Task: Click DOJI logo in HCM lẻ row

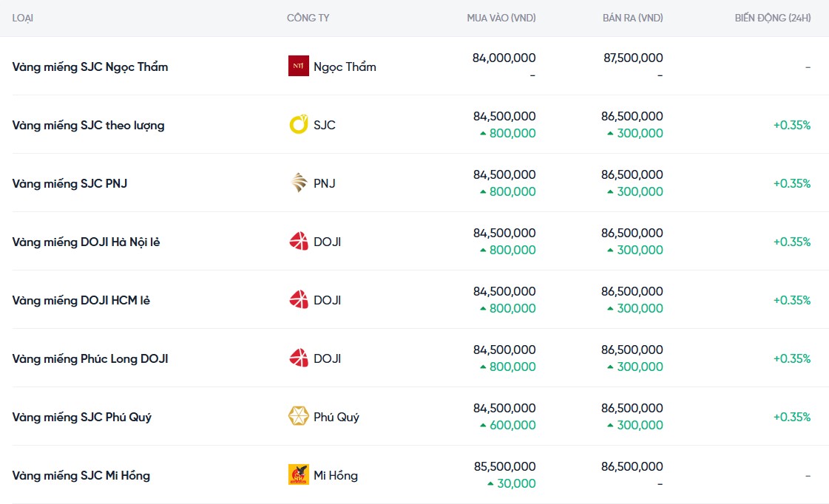Action: coord(298,300)
